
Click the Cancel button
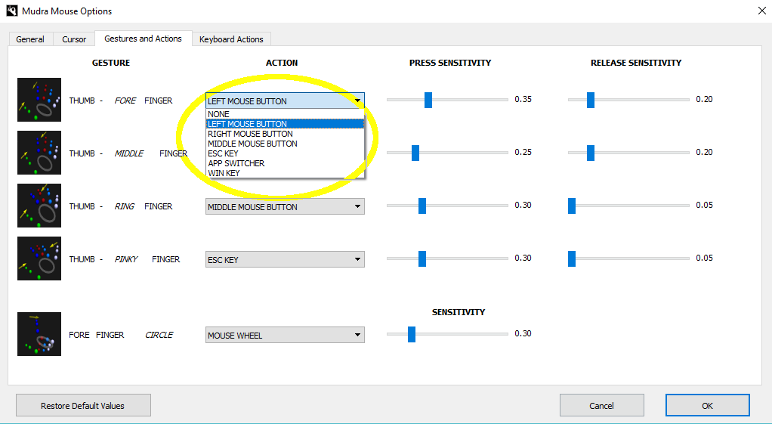[602, 405]
